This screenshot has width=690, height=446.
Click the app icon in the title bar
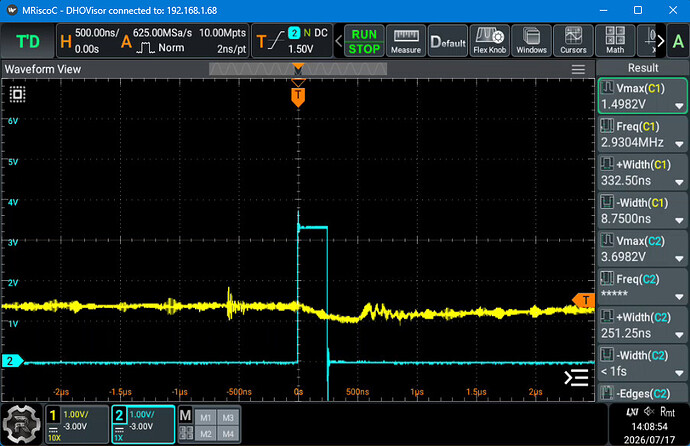pos(12,10)
